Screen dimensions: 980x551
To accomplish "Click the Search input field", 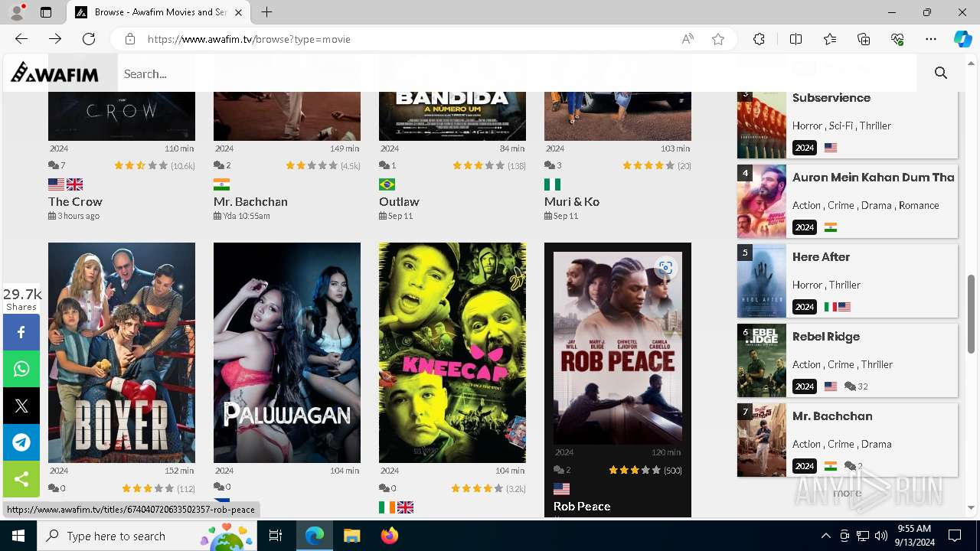I will [x=517, y=73].
